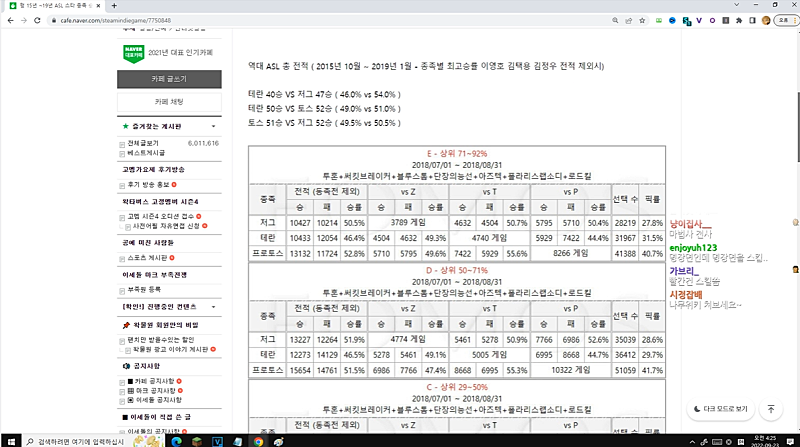Select the 10322 게임 cell
Image resolution: width=800 pixels, height=447 pixels.
(x=570, y=370)
